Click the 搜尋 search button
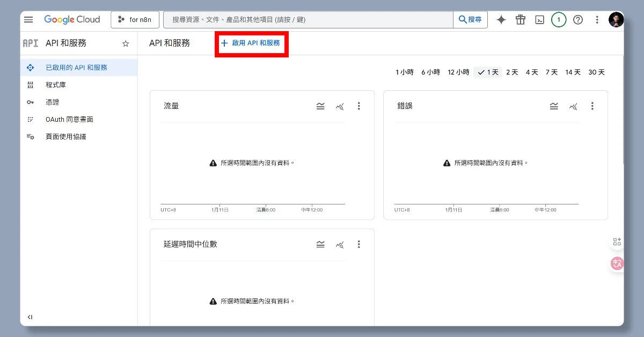Image resolution: width=644 pixels, height=337 pixels. click(x=470, y=20)
